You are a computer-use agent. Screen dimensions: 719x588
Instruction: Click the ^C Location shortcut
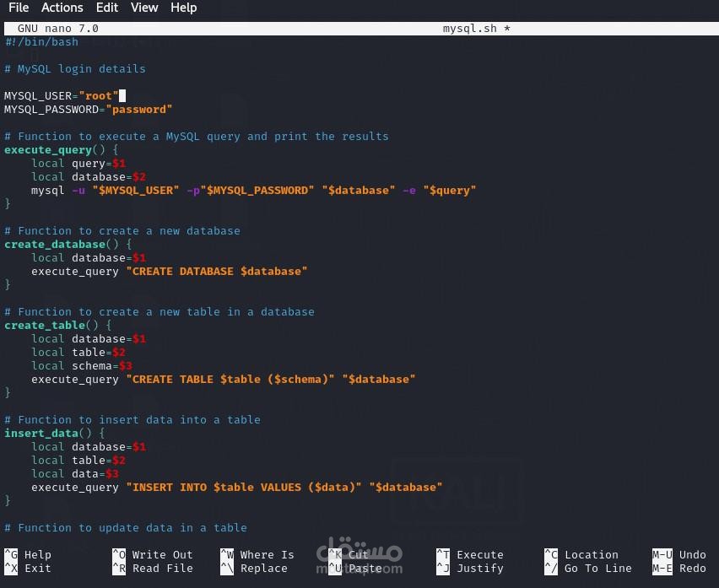[x=581, y=554]
